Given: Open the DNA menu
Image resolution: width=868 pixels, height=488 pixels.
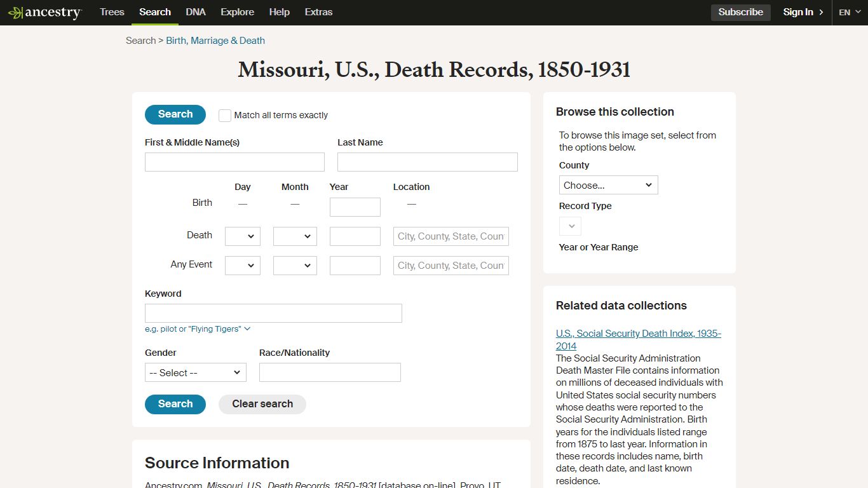Looking at the screenshot, I should tap(196, 12).
